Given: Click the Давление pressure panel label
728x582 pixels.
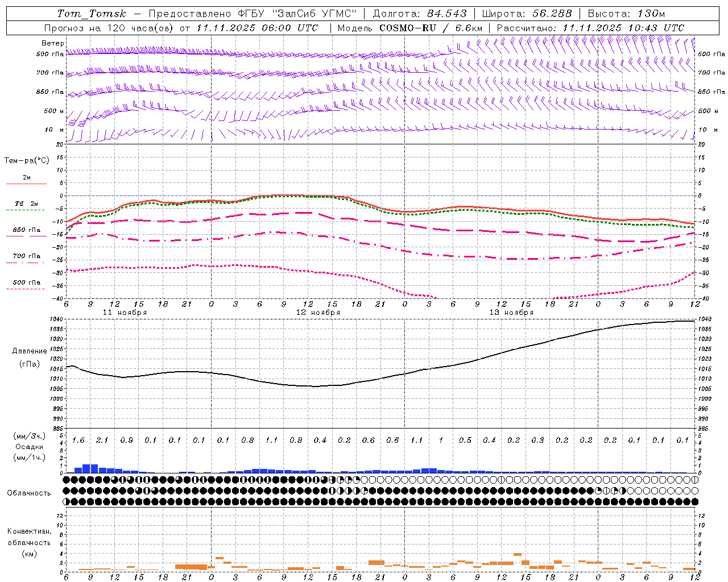Looking at the screenshot, I should [x=30, y=351].
